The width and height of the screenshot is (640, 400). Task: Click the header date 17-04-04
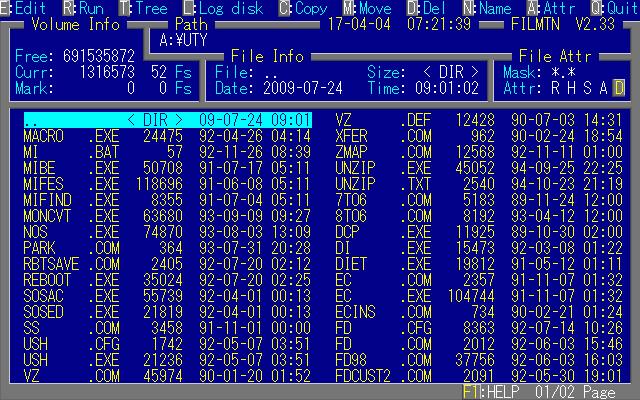tap(359, 24)
